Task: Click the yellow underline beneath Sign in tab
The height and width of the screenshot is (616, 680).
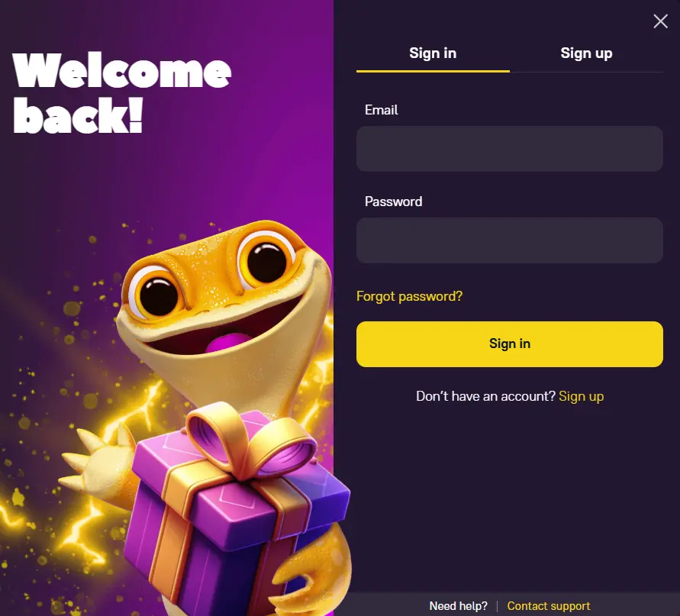Action: tap(433, 71)
